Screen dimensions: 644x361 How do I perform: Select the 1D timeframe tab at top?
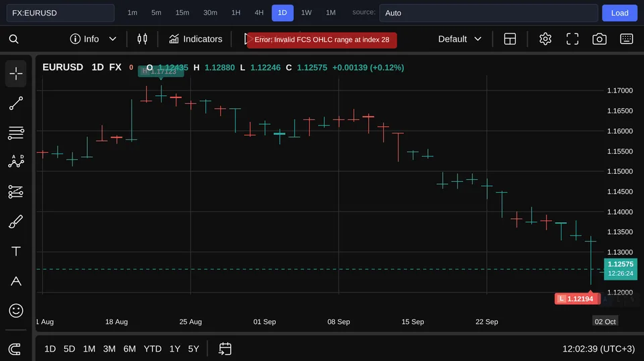tap(282, 13)
